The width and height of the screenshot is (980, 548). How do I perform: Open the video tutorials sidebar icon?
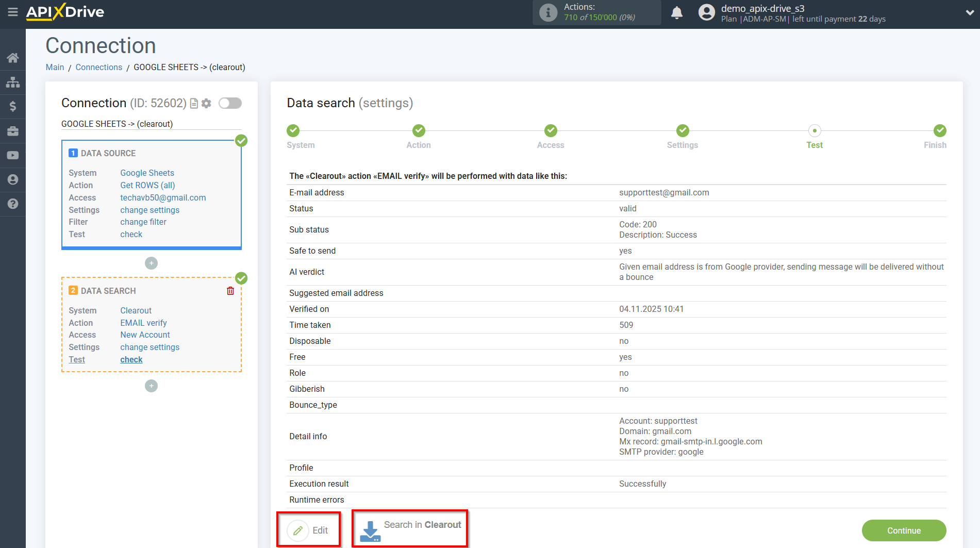(x=13, y=155)
